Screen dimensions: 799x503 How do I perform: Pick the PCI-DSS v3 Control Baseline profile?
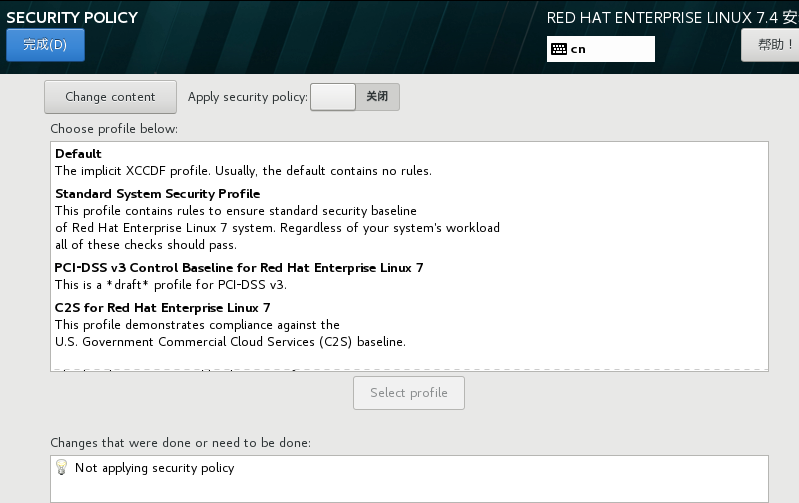point(239,268)
